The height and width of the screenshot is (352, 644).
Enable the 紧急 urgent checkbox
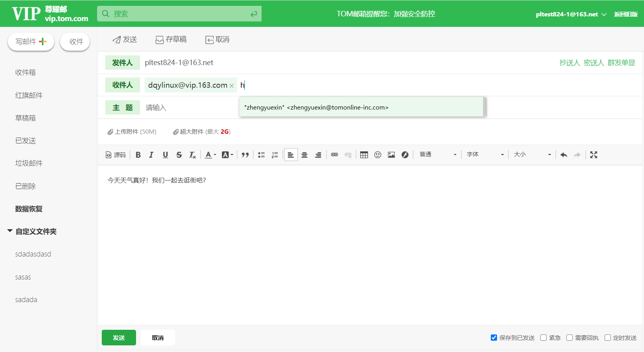click(543, 338)
